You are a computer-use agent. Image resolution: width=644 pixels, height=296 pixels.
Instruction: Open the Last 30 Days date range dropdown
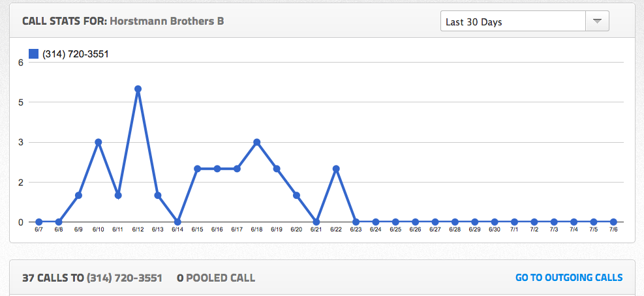coord(514,22)
